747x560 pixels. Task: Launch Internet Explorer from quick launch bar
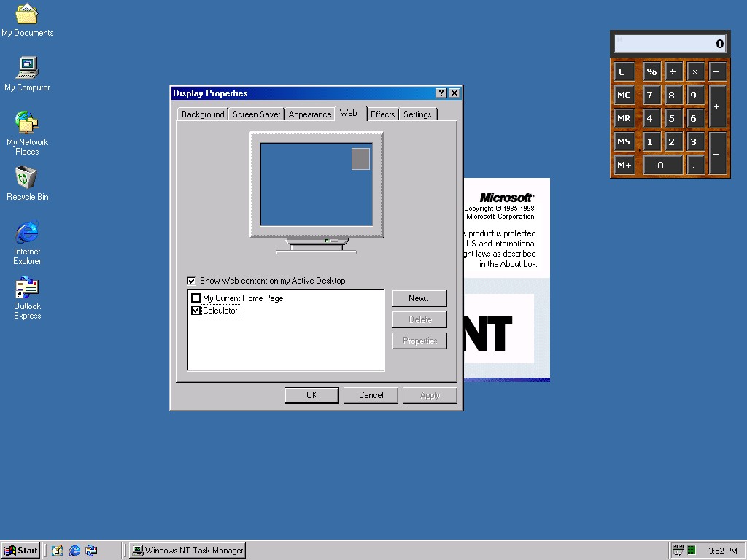point(74,551)
